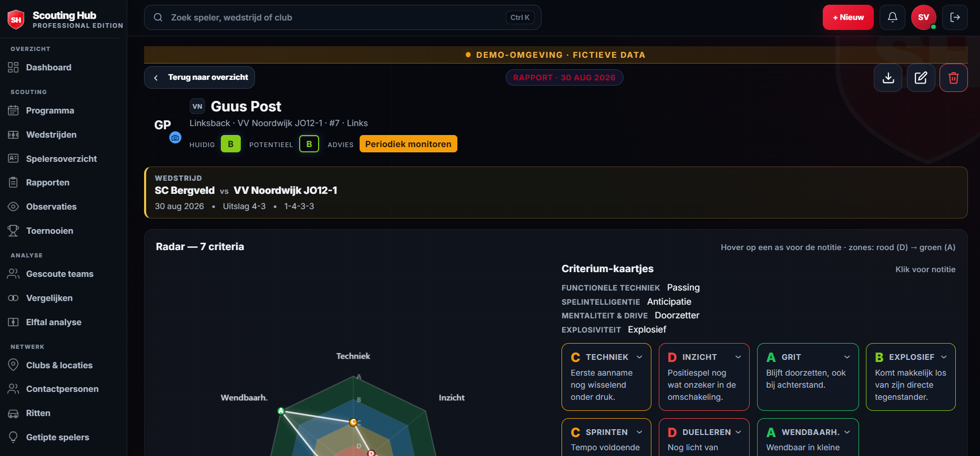Viewport: 980px width, 456px height.
Task: Expand the Wendbaarh. criterion card
Action: 808,438
